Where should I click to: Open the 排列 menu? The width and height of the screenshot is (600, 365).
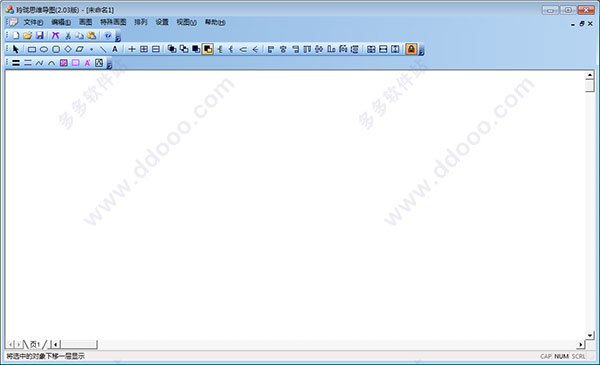141,22
